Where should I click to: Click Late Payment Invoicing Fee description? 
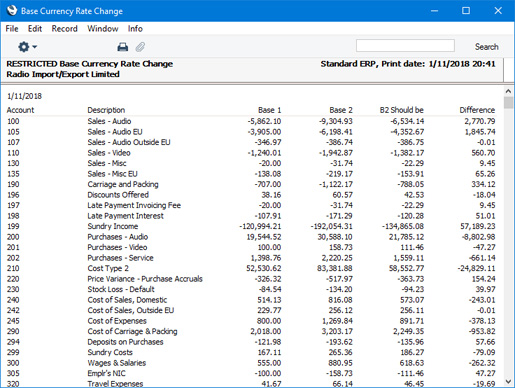[134, 205]
